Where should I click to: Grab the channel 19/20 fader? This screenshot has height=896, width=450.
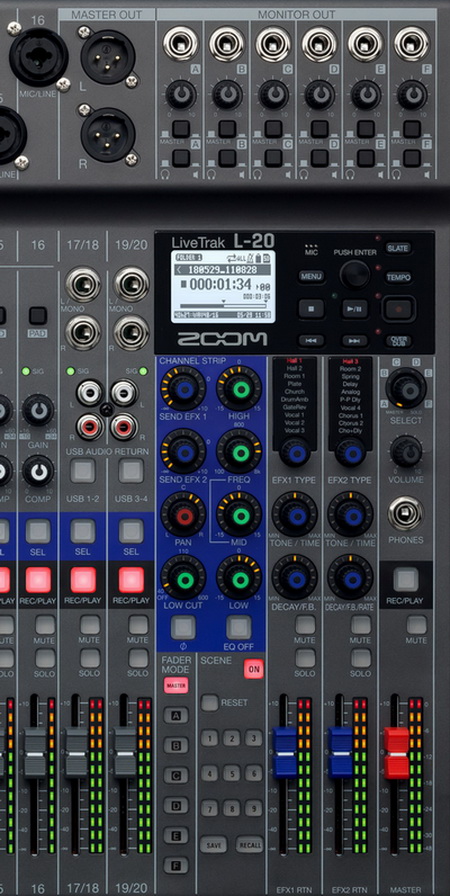pyautogui.click(x=124, y=753)
